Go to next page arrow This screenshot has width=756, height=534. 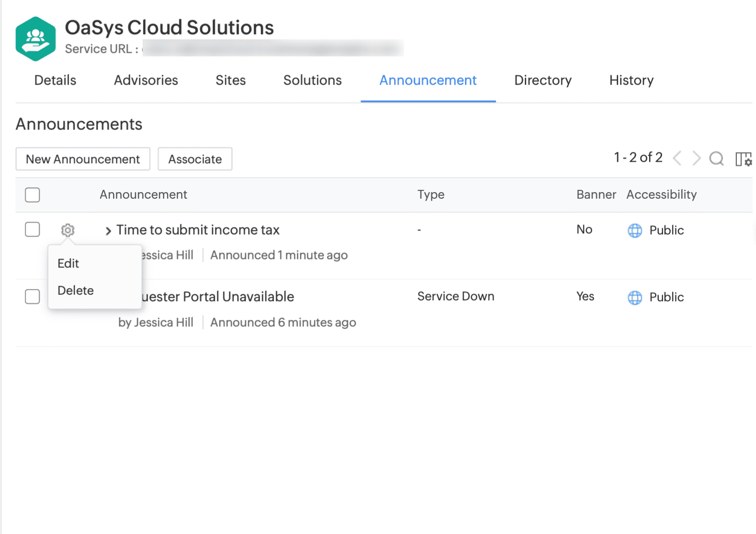coord(696,159)
